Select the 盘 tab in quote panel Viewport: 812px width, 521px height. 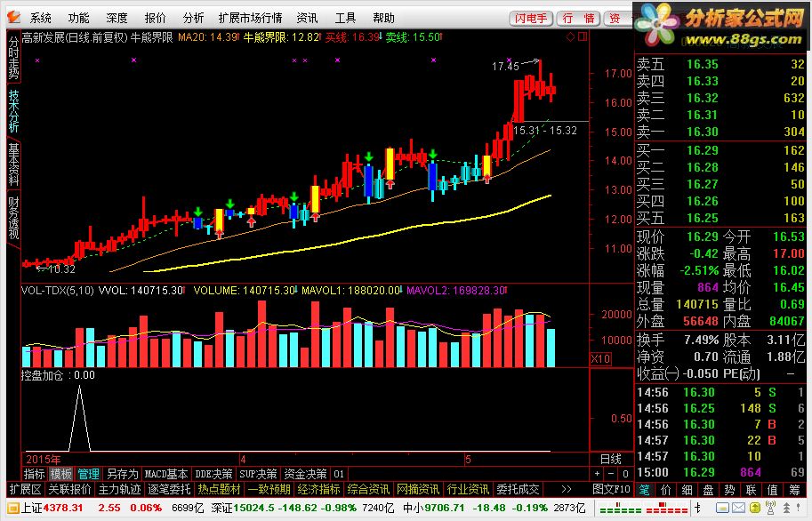coord(709,490)
